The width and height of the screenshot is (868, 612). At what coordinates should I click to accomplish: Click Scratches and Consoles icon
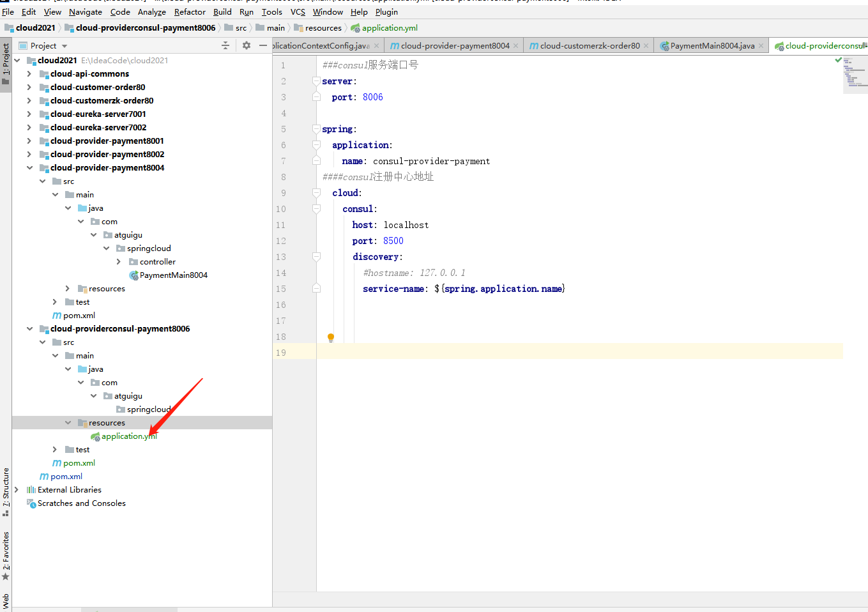pyautogui.click(x=31, y=503)
